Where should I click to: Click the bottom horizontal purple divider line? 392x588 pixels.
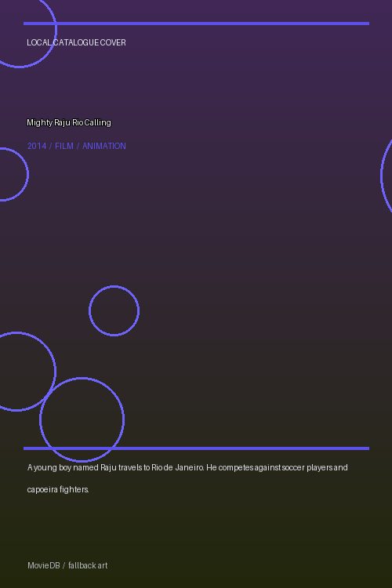(196, 448)
